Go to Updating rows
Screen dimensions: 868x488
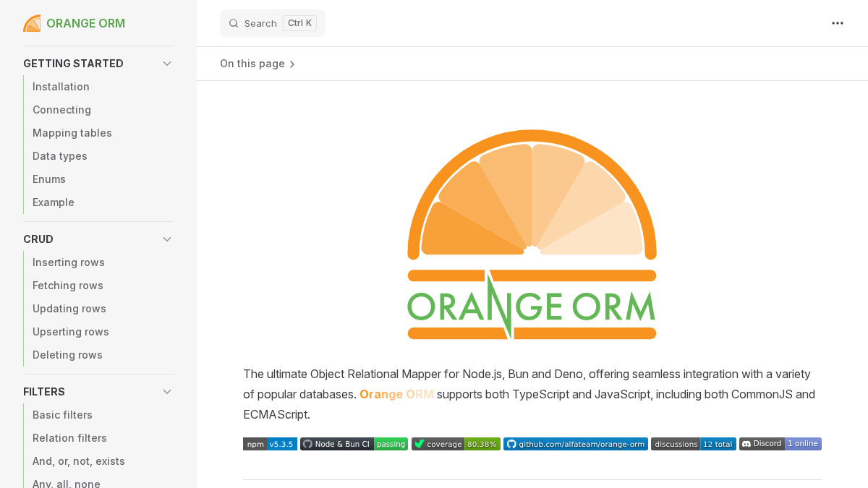point(69,309)
